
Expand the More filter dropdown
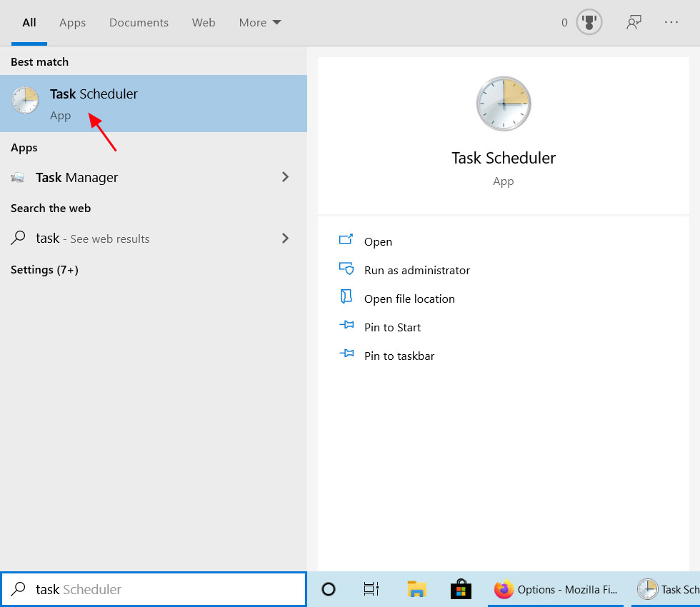tap(260, 22)
